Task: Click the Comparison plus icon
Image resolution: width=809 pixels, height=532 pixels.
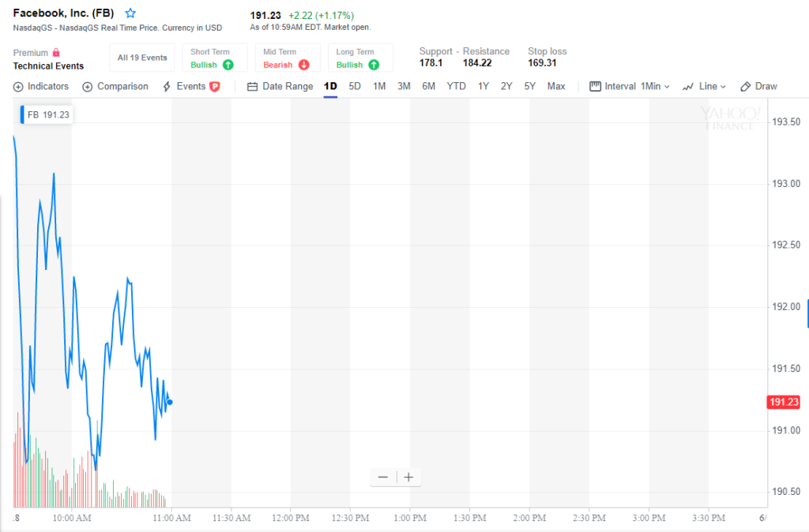Action: [x=88, y=87]
